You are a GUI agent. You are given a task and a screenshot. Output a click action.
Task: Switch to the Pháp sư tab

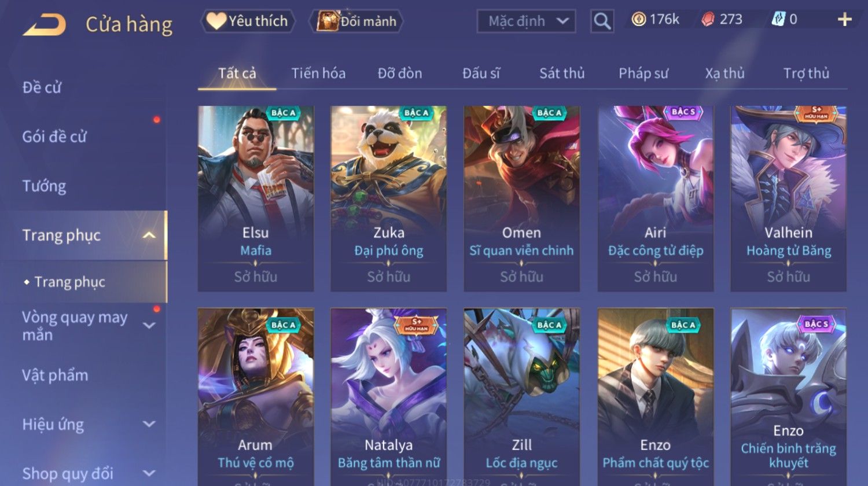[643, 73]
